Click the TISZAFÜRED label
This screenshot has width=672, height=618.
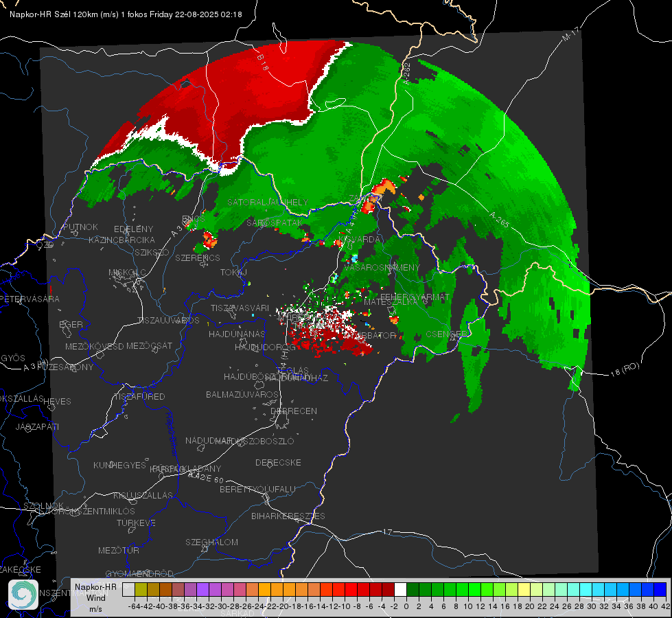point(139,397)
